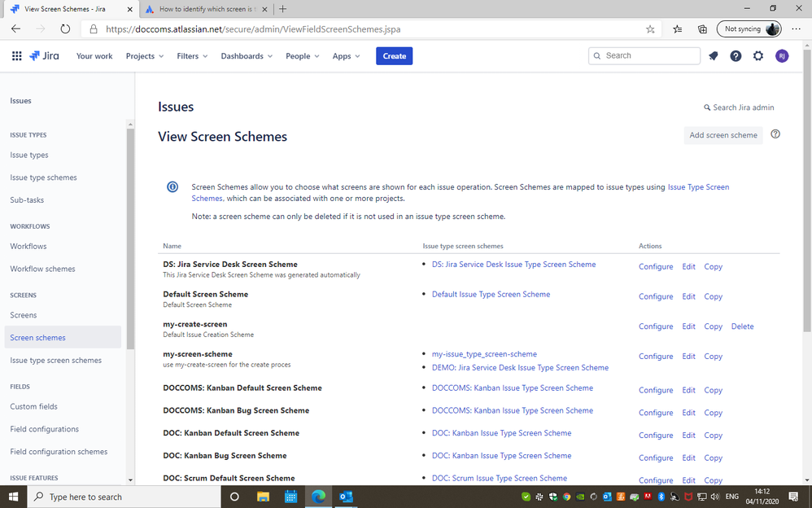
Task: Configure the Default Screen Scheme
Action: pyautogui.click(x=656, y=296)
